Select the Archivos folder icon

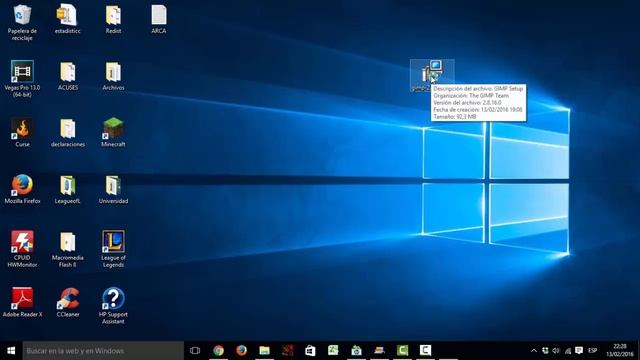[113, 76]
